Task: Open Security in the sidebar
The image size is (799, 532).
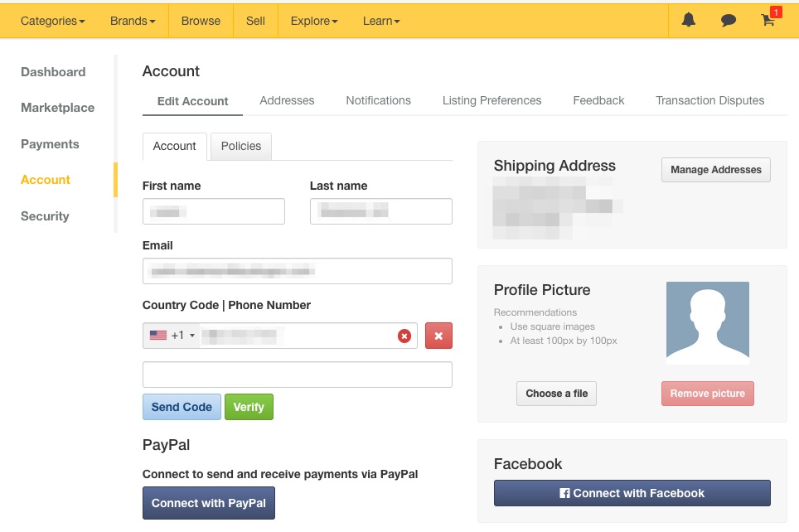Action: point(45,216)
